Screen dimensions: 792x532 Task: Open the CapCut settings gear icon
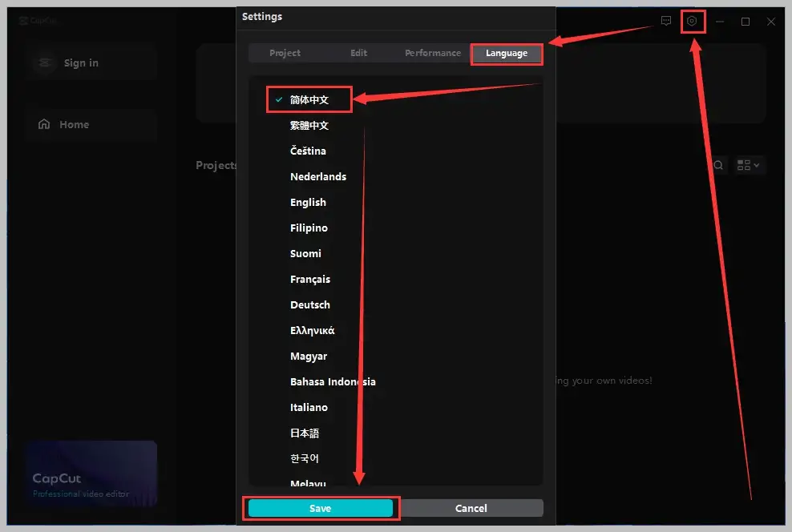692,21
